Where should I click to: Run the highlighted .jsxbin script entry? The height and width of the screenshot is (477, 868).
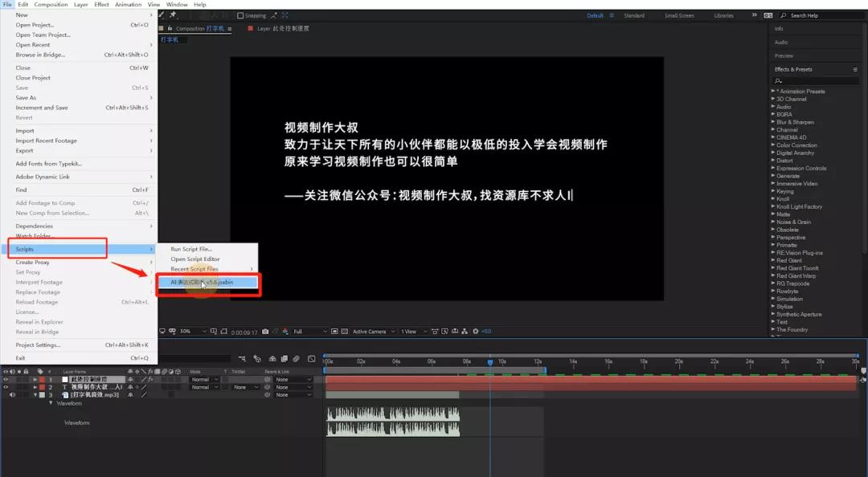pos(207,282)
